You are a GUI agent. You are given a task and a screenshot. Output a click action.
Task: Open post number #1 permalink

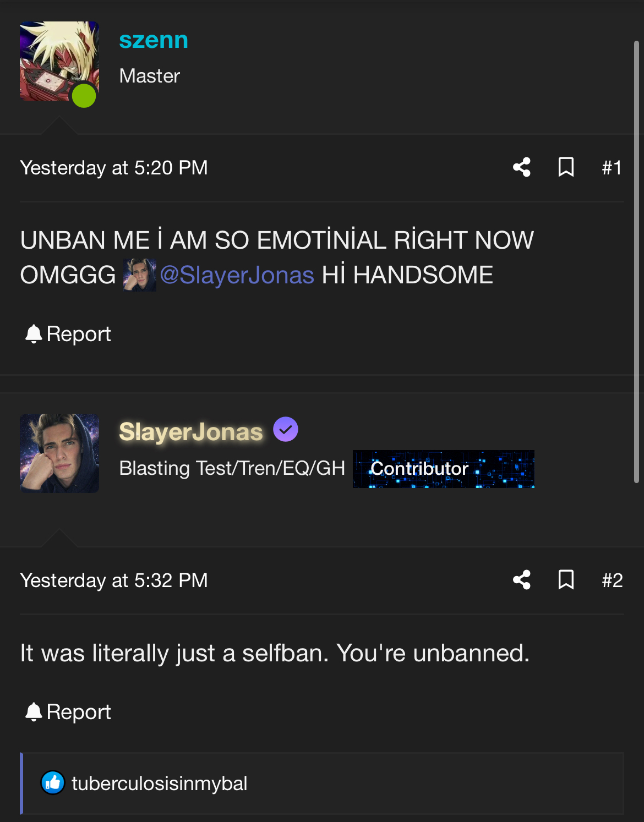pos(612,168)
